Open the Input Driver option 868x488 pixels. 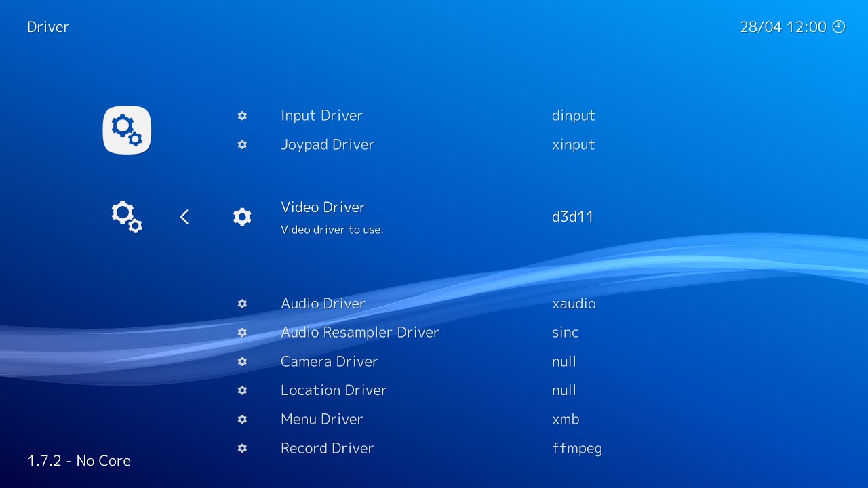click(321, 116)
